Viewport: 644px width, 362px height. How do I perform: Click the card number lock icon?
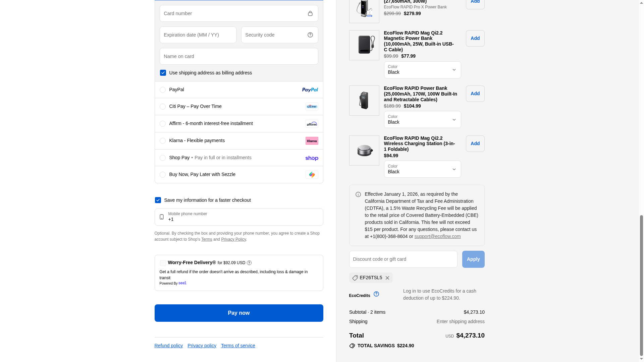coord(310,13)
